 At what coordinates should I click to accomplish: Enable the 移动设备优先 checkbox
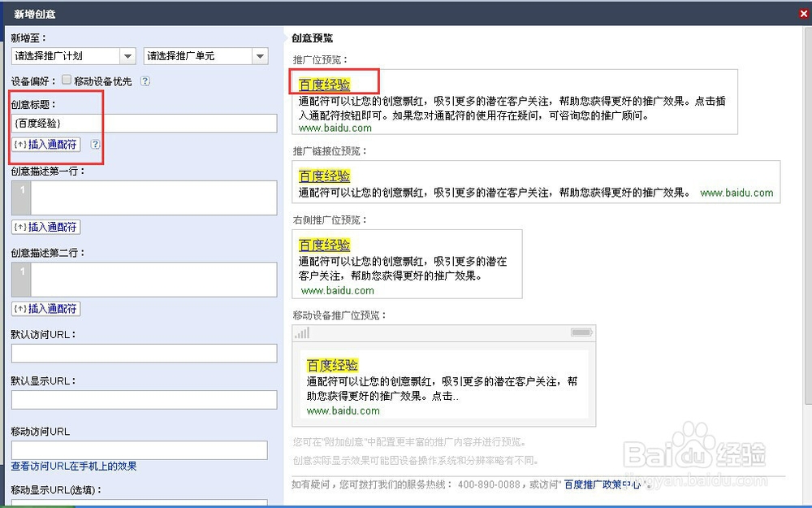coord(67,80)
